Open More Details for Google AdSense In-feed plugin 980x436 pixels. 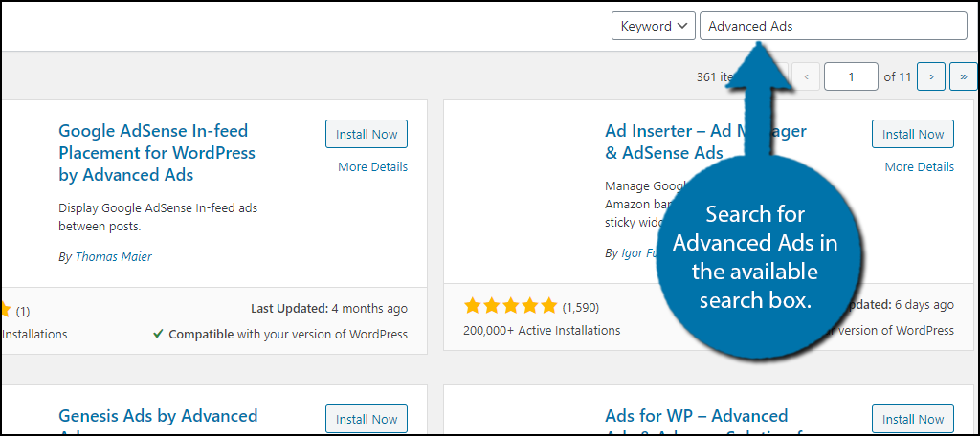click(x=372, y=166)
